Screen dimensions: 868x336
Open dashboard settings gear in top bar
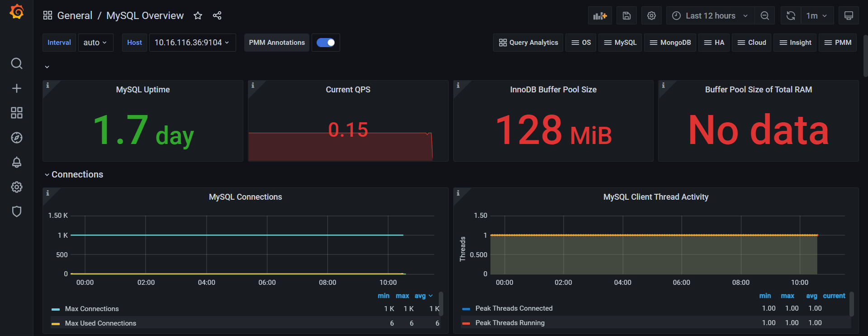[x=651, y=16]
